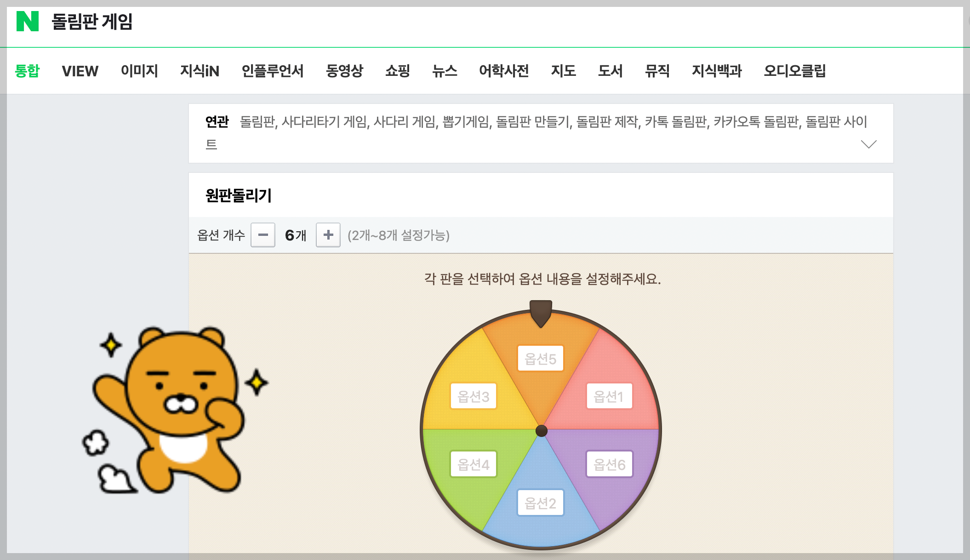Open related search 사다리타기 게임
Screen dimensions: 970x560
tap(324, 122)
